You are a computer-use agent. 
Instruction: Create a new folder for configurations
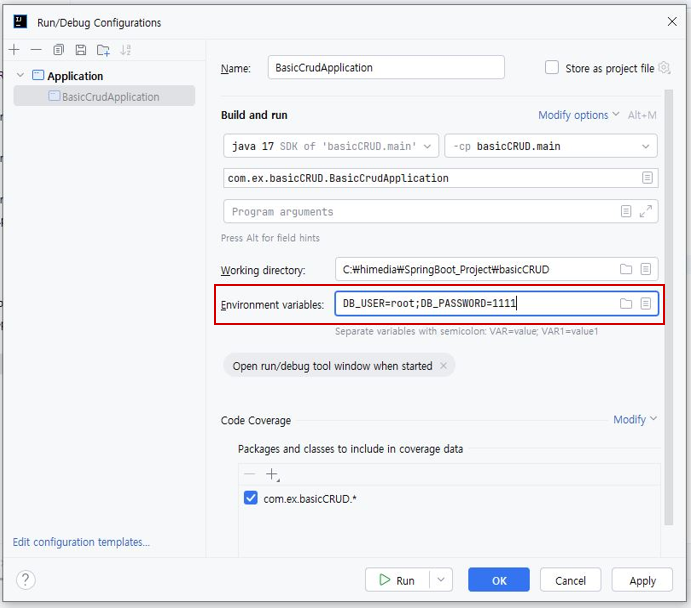click(x=104, y=50)
